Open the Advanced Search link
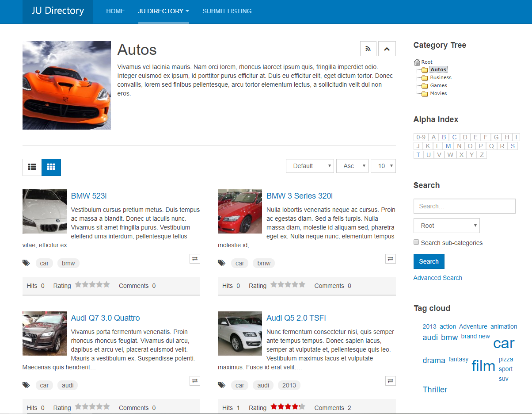The image size is (532, 414). tap(437, 278)
